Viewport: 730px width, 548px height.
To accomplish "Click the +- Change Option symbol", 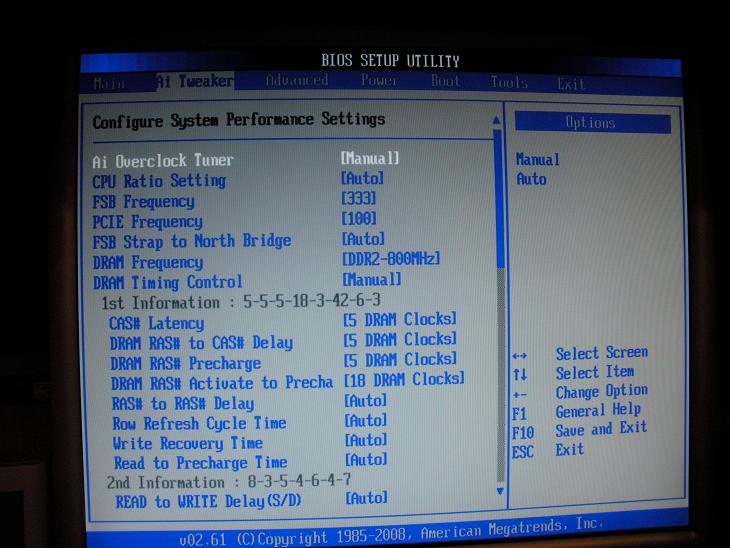I will tap(520, 395).
